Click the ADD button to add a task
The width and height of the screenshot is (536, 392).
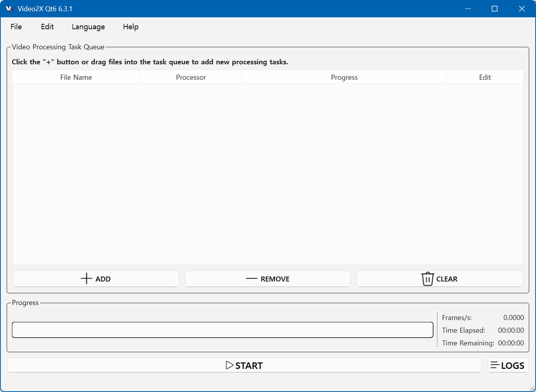point(96,279)
